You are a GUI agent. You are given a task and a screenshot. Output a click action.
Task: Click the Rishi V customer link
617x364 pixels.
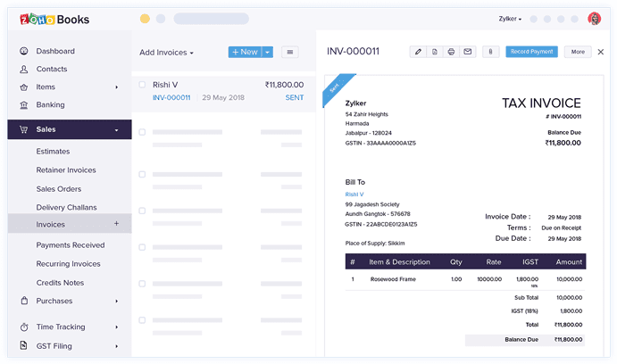click(x=354, y=194)
